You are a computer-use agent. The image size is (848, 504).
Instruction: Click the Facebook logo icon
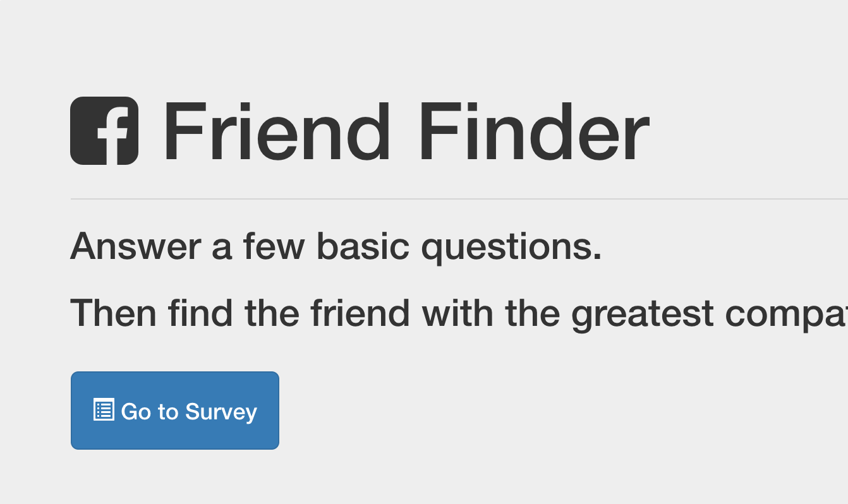(x=104, y=131)
